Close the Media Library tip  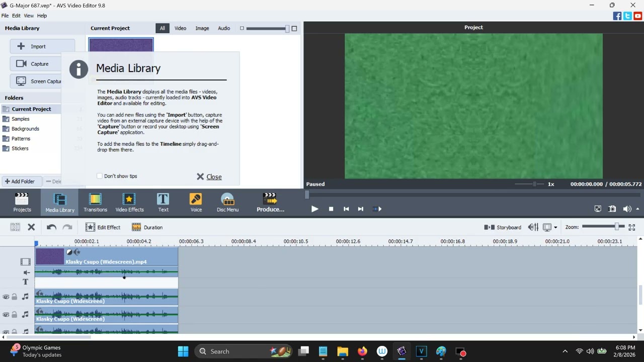[x=209, y=176]
